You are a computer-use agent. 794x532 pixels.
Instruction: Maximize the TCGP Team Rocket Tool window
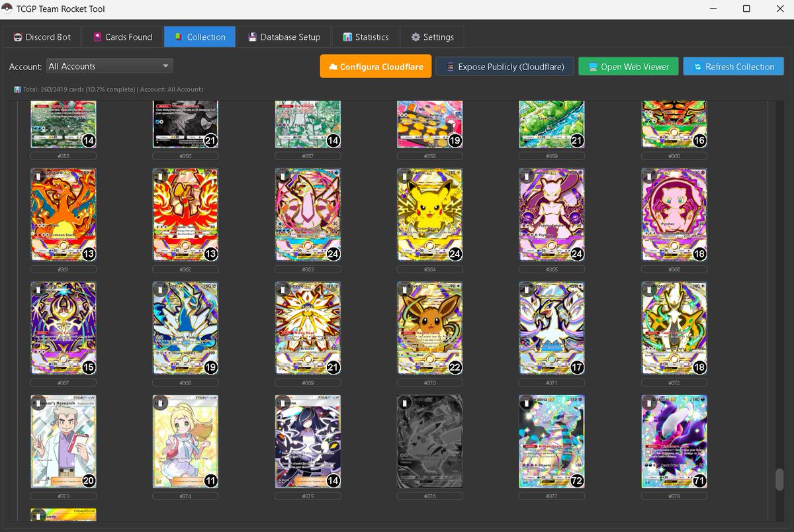(x=746, y=9)
